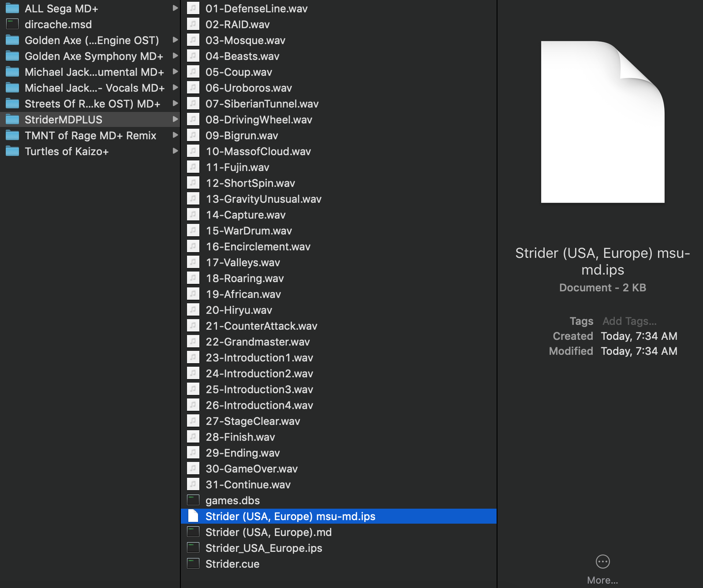Select 11-Fujin.wav

237,167
